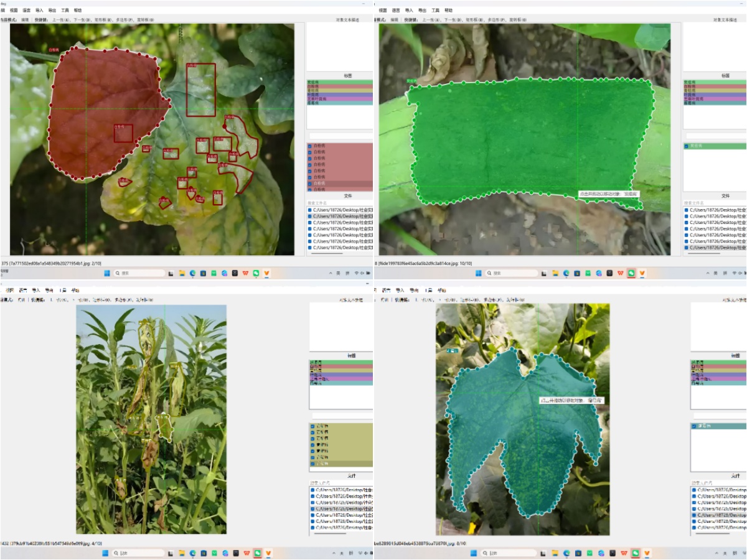The width and height of the screenshot is (747, 560).
Task: Click Windows Start icon in top-left screenshot's taskbar
Action: pyautogui.click(x=106, y=273)
